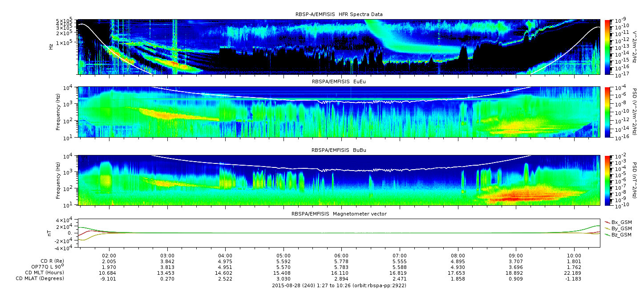
Task: Click the HFR spectra color bar
Action: point(608,47)
